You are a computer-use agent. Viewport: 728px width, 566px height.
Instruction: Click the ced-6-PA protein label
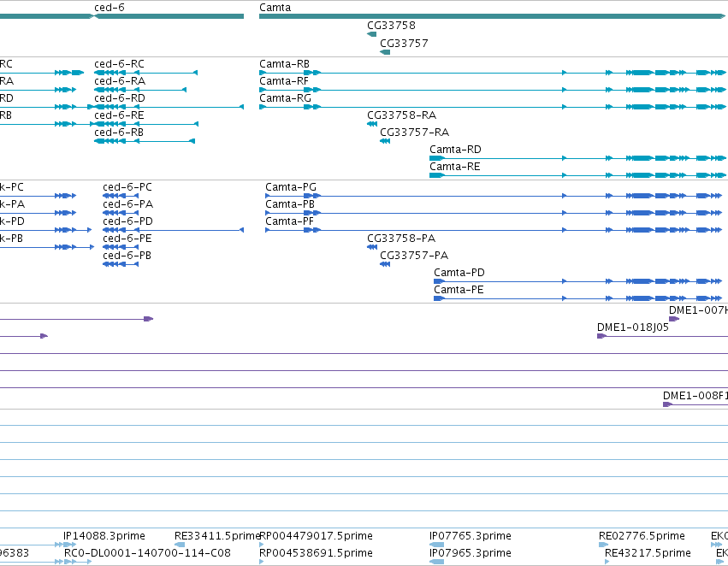coord(127,204)
